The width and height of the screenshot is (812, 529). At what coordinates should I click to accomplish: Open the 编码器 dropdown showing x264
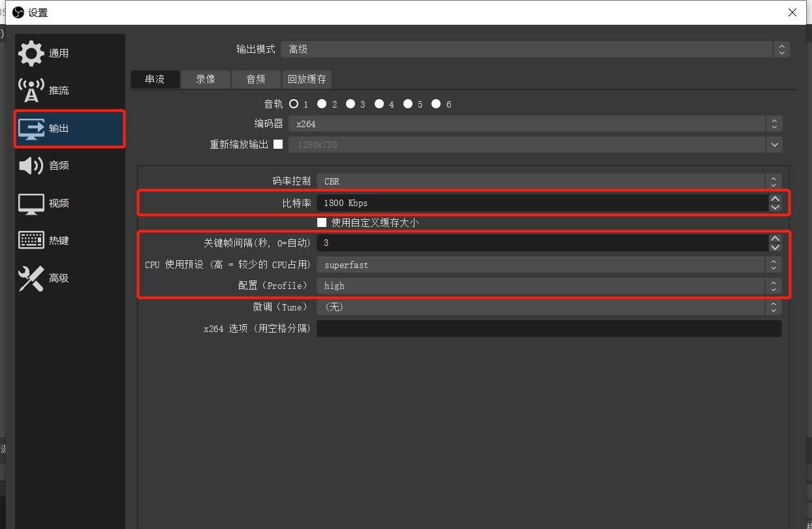[x=535, y=124]
